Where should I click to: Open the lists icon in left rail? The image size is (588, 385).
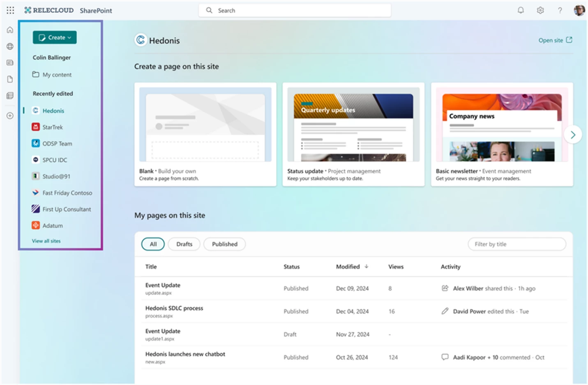(10, 95)
